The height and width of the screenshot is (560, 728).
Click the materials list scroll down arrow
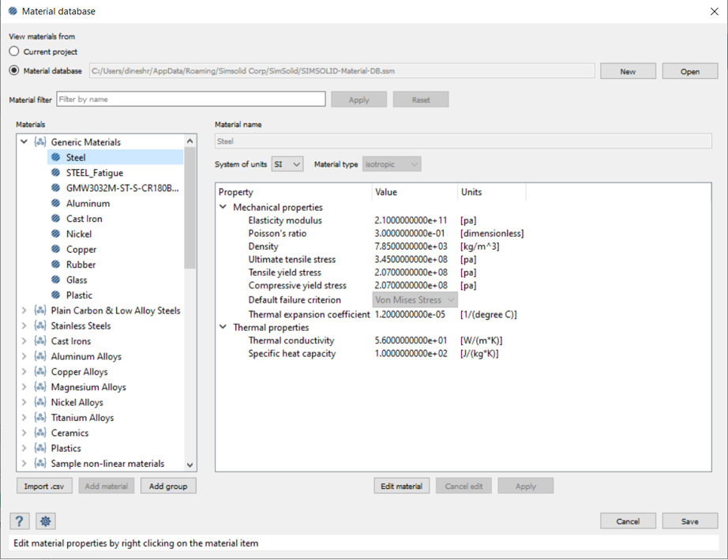point(190,465)
